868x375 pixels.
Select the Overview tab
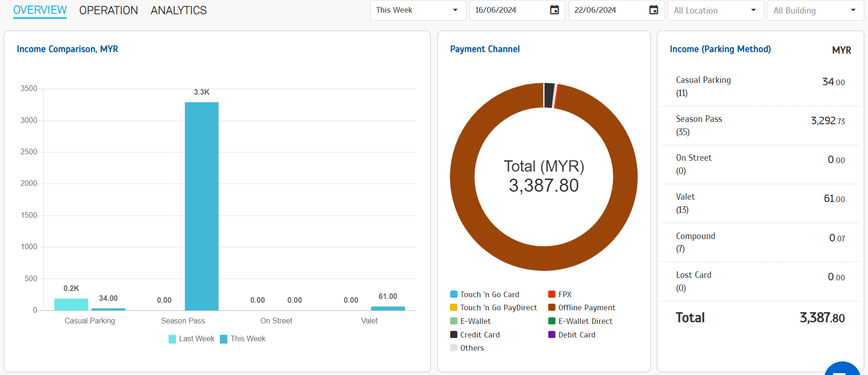[x=40, y=10]
